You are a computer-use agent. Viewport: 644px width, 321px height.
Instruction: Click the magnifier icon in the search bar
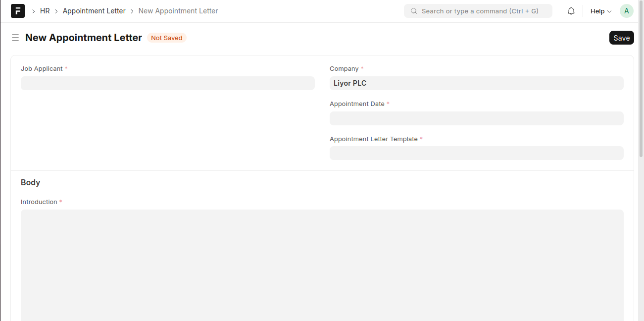414,11
